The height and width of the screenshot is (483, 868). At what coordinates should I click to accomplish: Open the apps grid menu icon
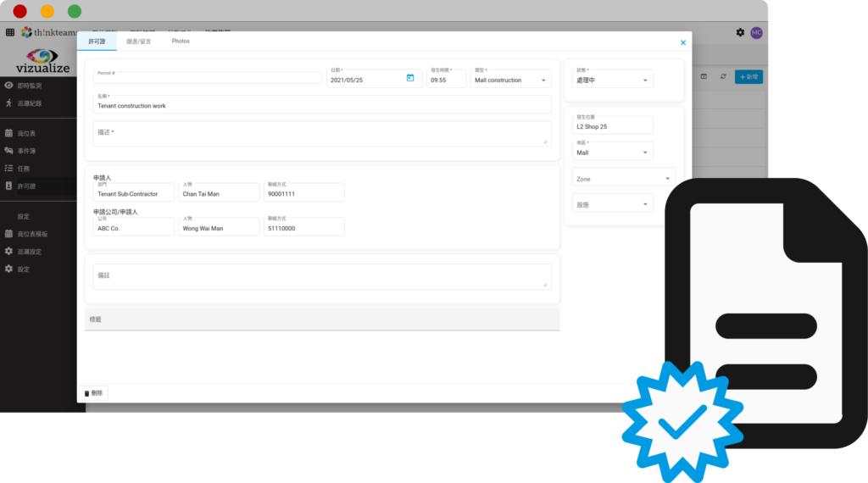tap(9, 32)
